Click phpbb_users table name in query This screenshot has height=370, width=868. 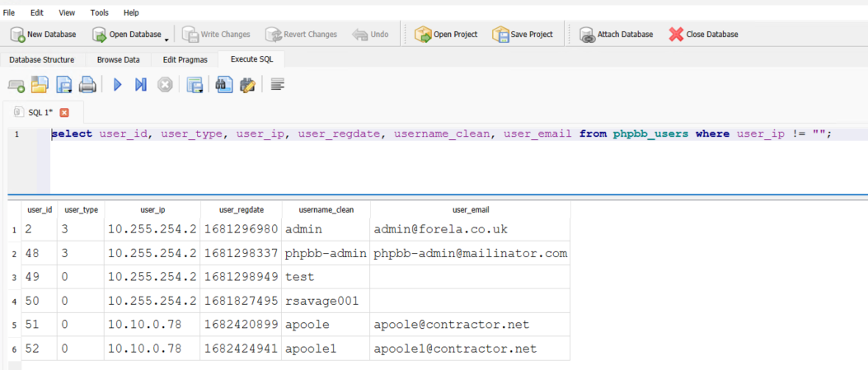click(x=651, y=134)
